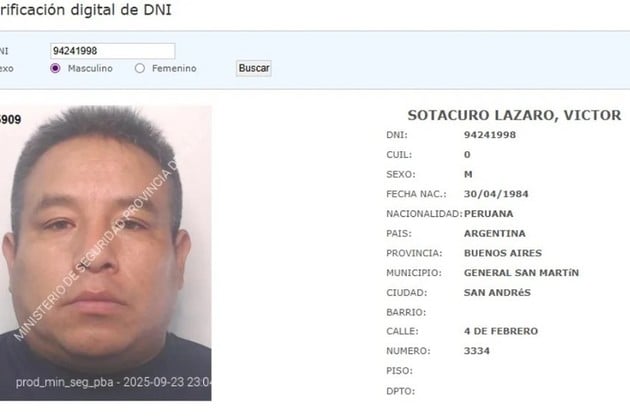Click the MUNICIPIO value in the details
Image resolution: width=630 pixels, height=420 pixels.
click(x=521, y=273)
